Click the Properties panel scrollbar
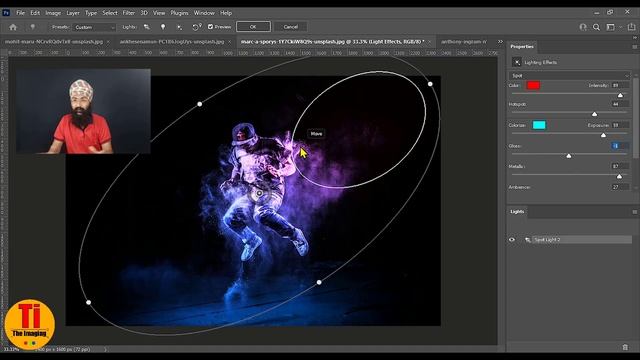 pyautogui.click(x=636, y=118)
